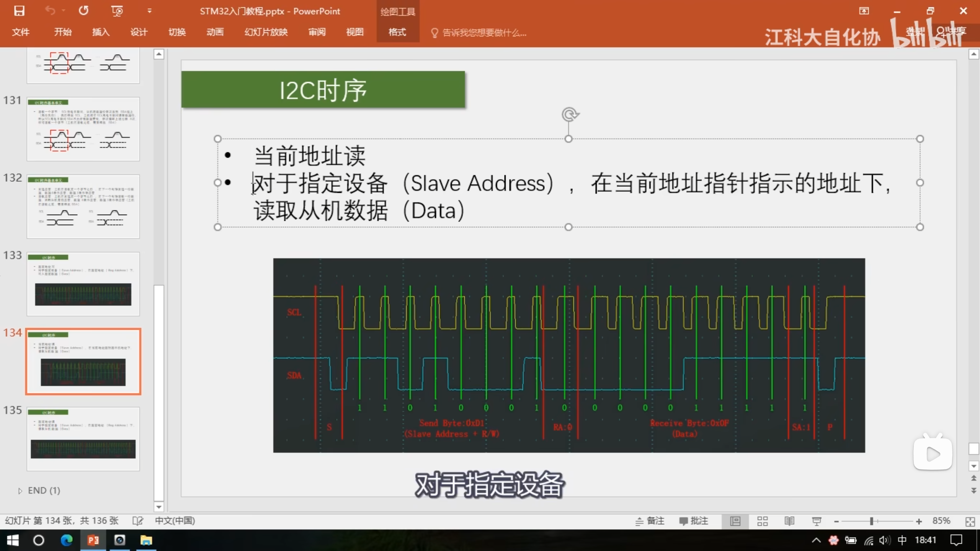Click fit slide to window icon
980x551 pixels.
970,521
